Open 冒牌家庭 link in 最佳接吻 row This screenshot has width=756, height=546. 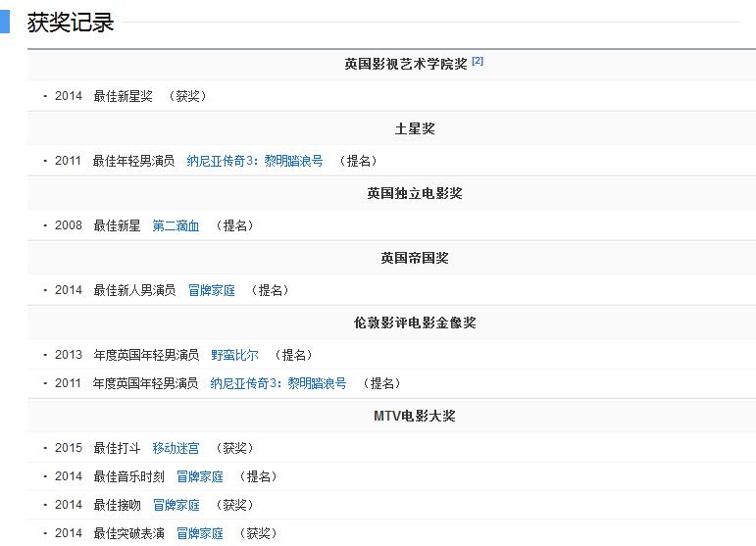[176, 505]
